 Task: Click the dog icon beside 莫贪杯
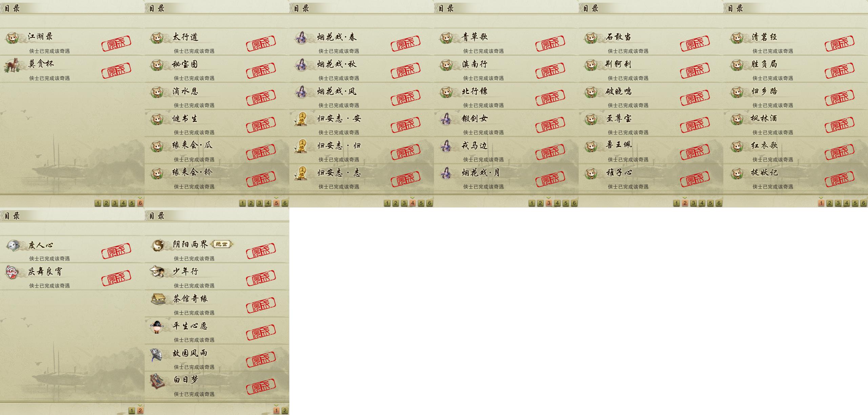[x=12, y=65]
